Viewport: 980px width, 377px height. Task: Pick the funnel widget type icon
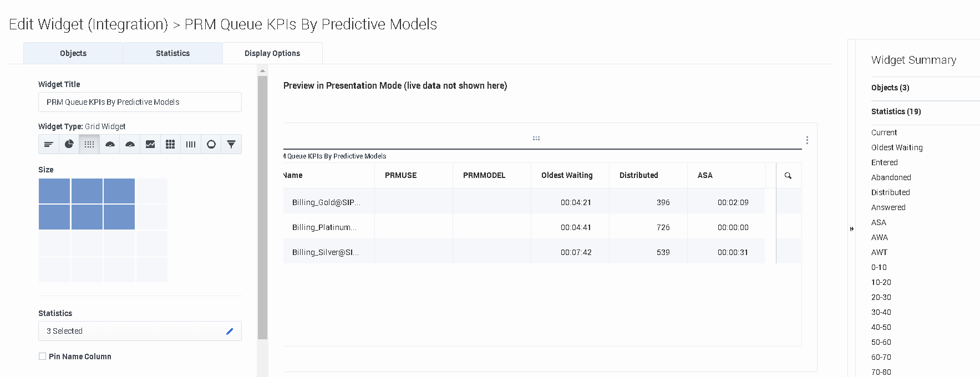point(231,144)
